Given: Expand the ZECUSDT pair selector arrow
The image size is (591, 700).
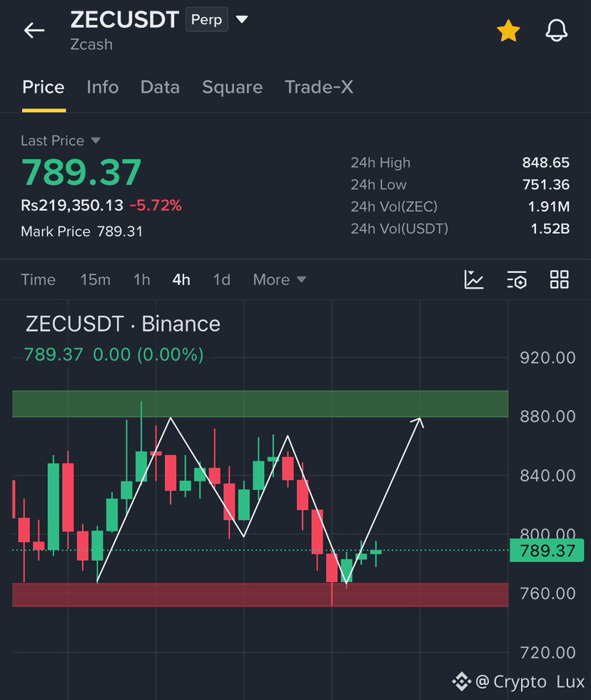Looking at the screenshot, I should (242, 20).
